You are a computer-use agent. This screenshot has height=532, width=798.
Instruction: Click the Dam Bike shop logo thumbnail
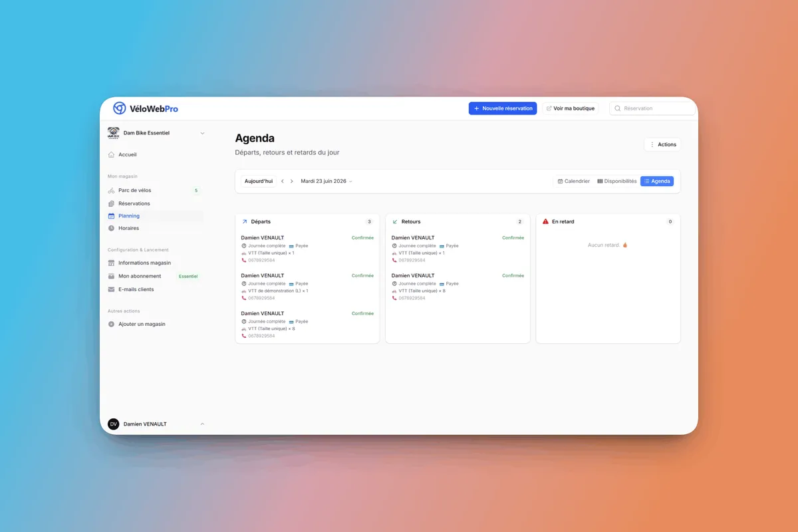(x=114, y=133)
